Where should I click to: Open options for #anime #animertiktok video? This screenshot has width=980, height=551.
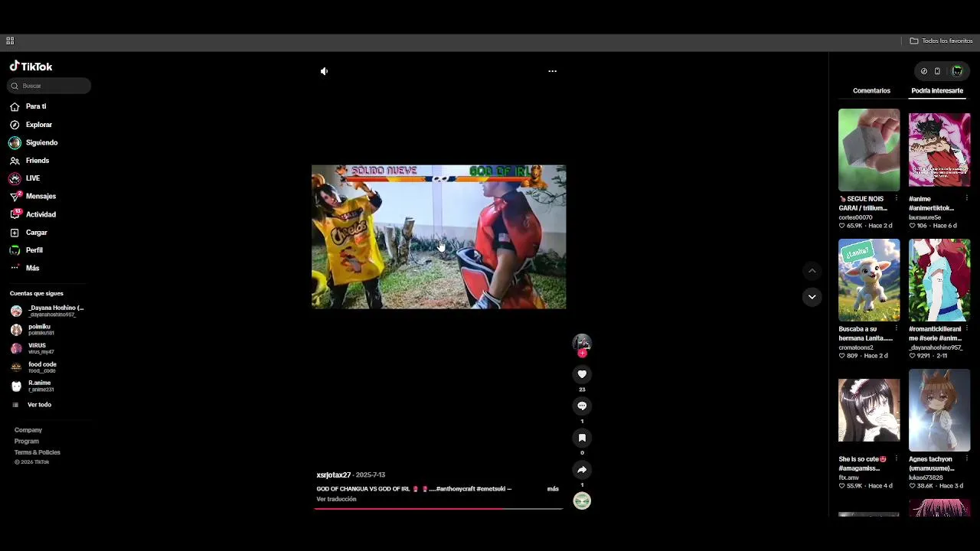pos(967,199)
